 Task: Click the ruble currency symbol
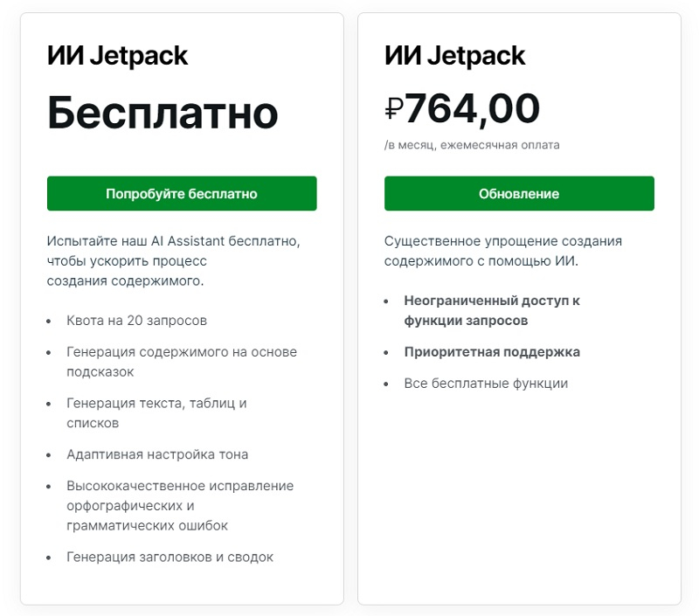[x=393, y=110]
